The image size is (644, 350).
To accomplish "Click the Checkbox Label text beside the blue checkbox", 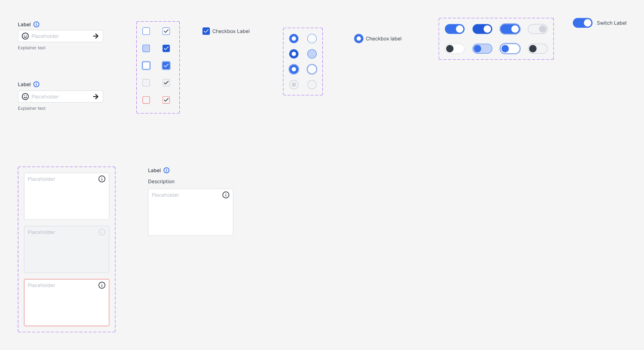I will coord(231,31).
